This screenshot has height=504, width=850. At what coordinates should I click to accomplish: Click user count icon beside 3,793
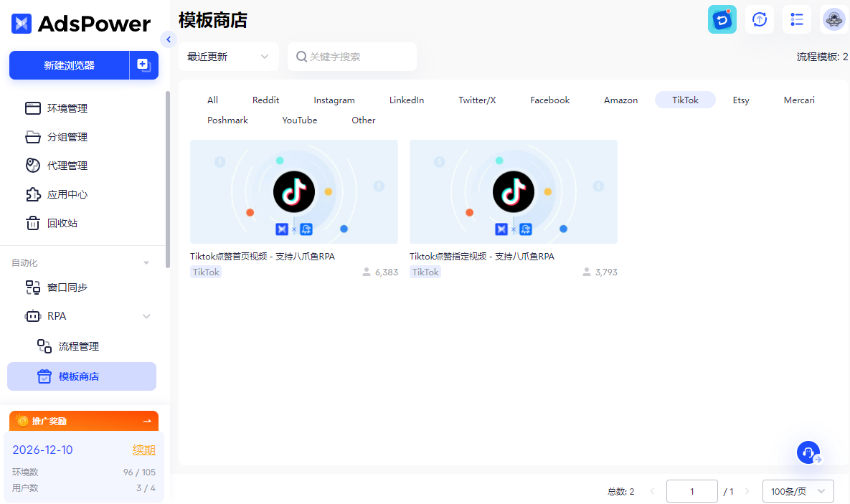[x=586, y=272]
